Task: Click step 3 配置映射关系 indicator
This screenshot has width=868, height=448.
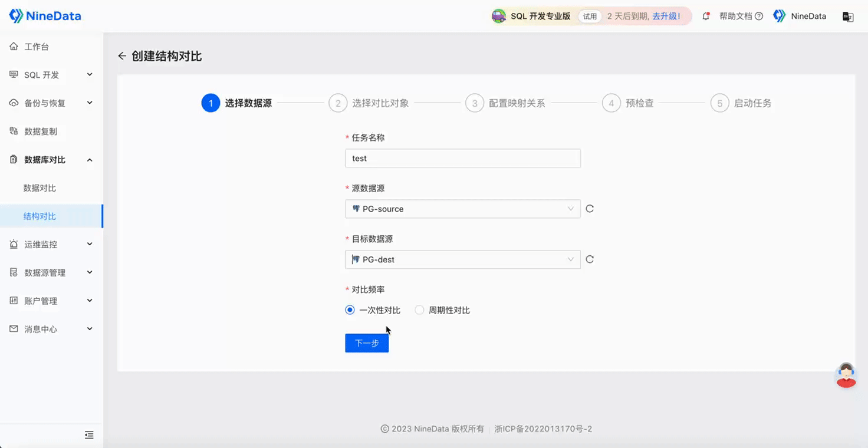Action: tap(505, 103)
